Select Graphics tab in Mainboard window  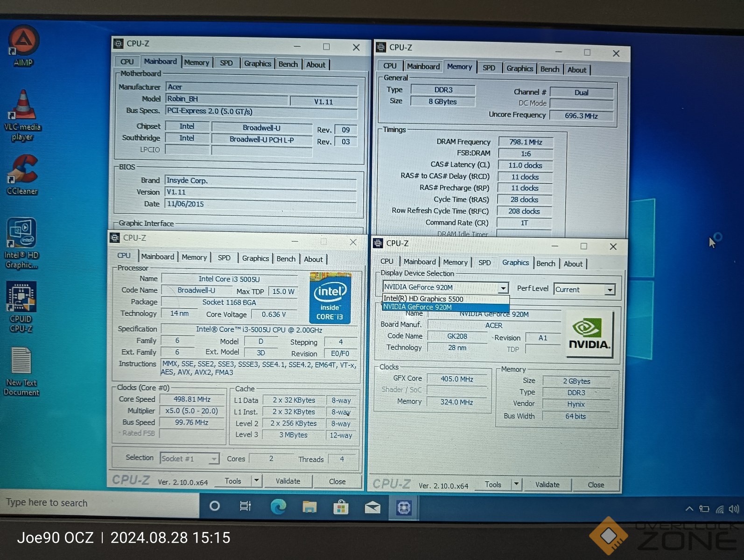[257, 64]
